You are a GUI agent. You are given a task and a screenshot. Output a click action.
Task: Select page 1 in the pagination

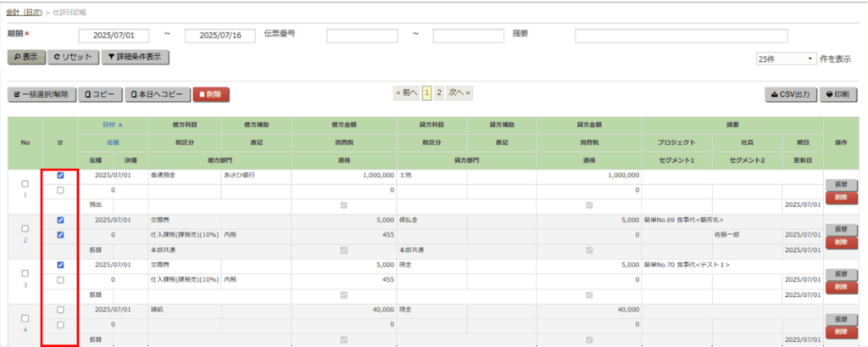[x=427, y=92]
